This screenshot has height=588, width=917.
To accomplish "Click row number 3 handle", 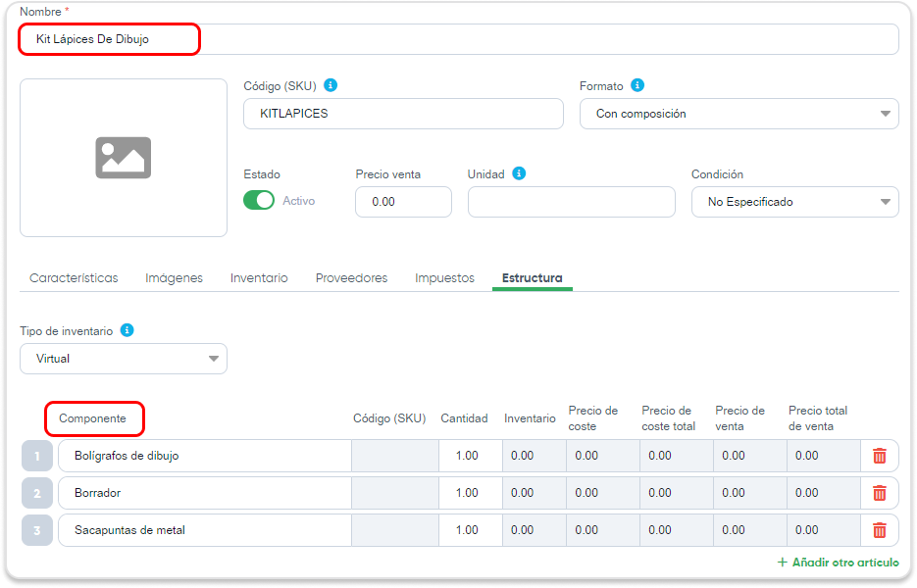I will [x=37, y=530].
